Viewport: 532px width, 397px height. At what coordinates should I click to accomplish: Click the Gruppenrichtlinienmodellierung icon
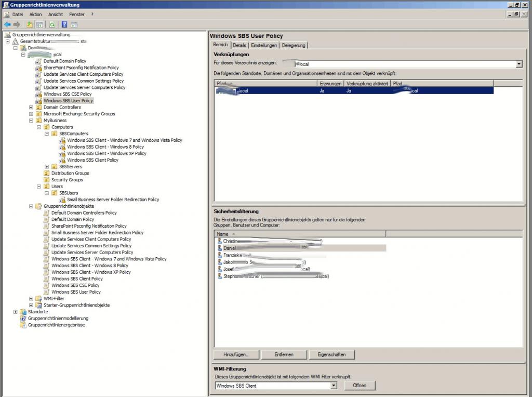pos(23,319)
